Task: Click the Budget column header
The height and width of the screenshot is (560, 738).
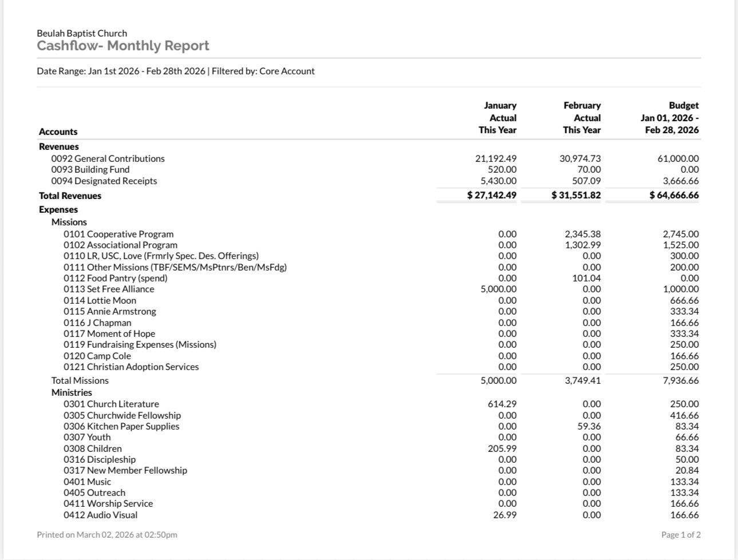Action: (669, 118)
